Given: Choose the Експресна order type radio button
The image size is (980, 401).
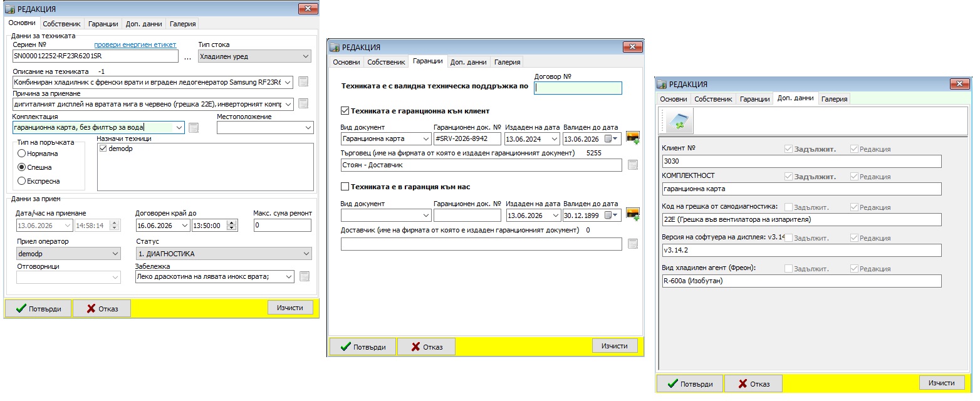Looking at the screenshot, I should point(22,181).
